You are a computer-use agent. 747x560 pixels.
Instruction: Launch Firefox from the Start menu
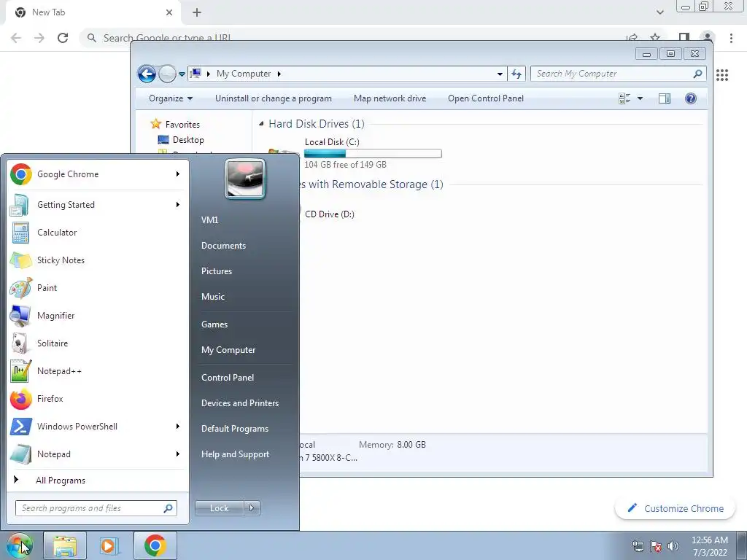click(97, 399)
